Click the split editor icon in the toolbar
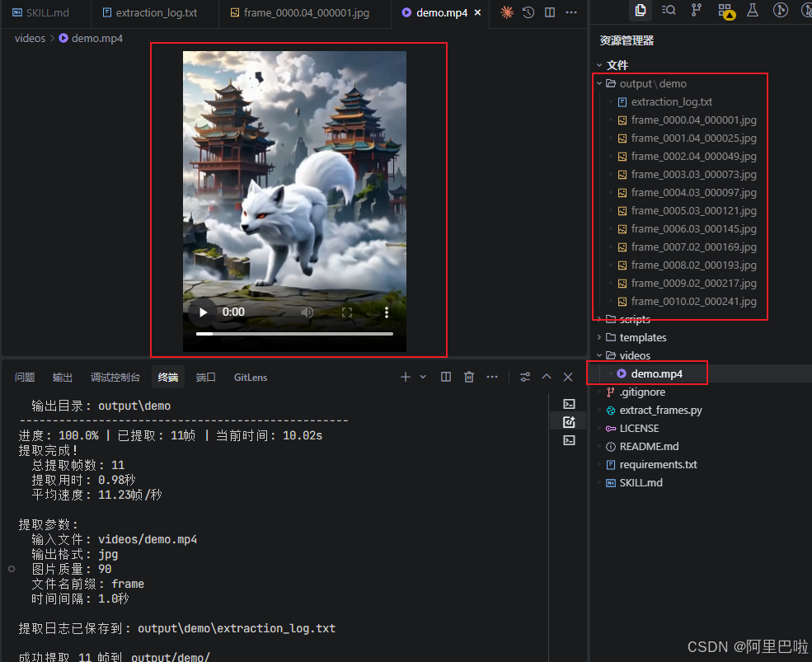812x662 pixels. pyautogui.click(x=548, y=13)
